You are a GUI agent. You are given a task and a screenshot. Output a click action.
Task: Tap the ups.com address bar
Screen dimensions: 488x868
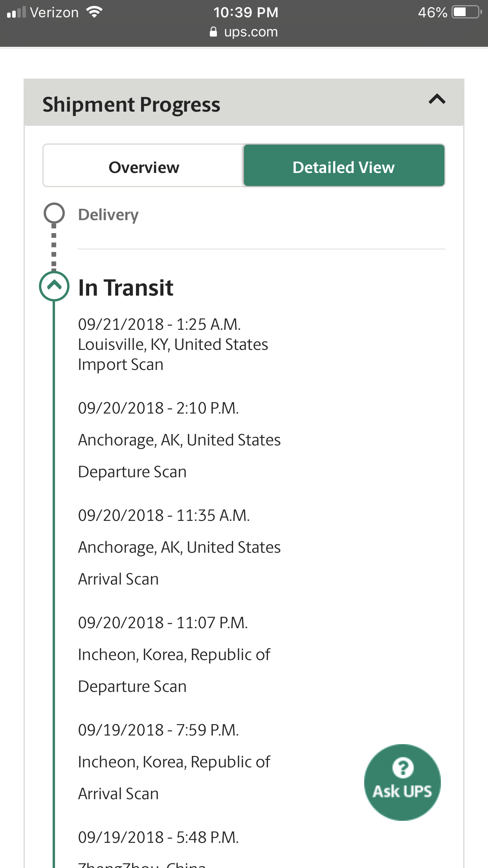[x=250, y=32]
